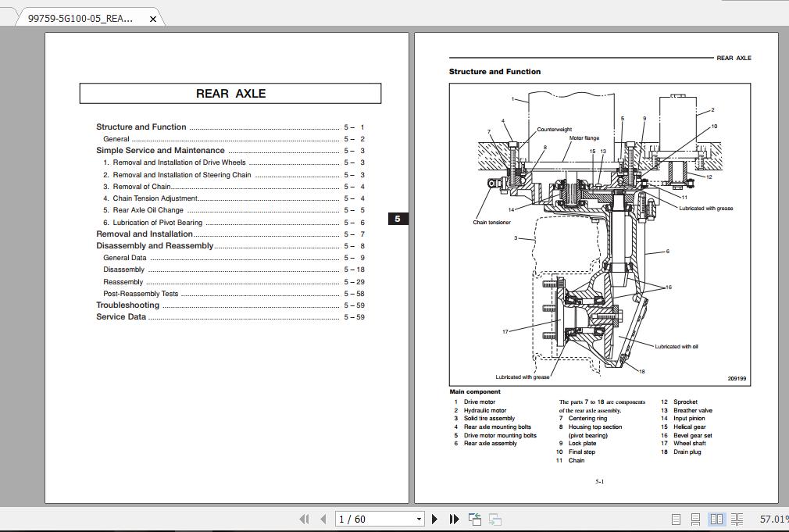Follow the Structure and Function contents link

[x=141, y=127]
